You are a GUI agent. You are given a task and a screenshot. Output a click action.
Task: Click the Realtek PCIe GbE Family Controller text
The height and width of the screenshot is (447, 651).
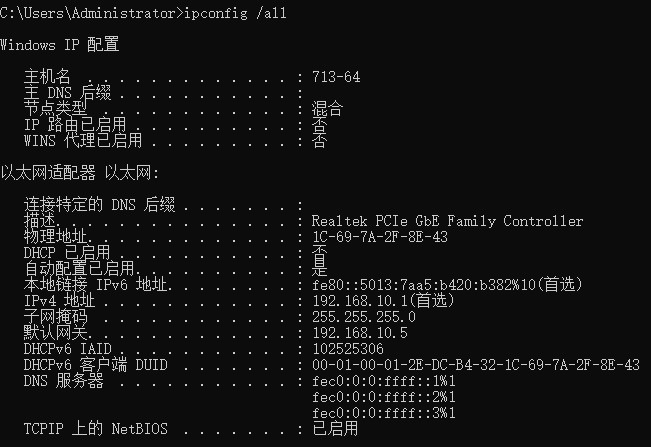click(x=447, y=221)
